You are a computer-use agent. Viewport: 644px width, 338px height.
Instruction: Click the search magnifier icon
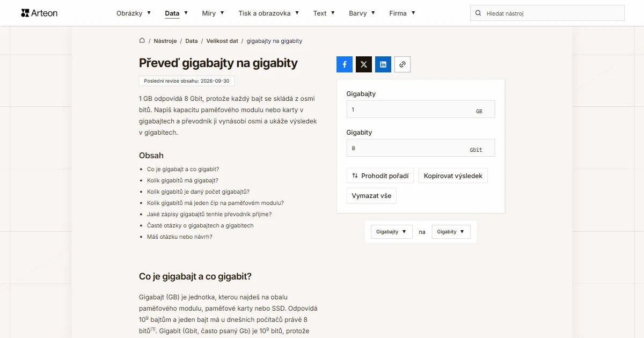[x=478, y=13]
